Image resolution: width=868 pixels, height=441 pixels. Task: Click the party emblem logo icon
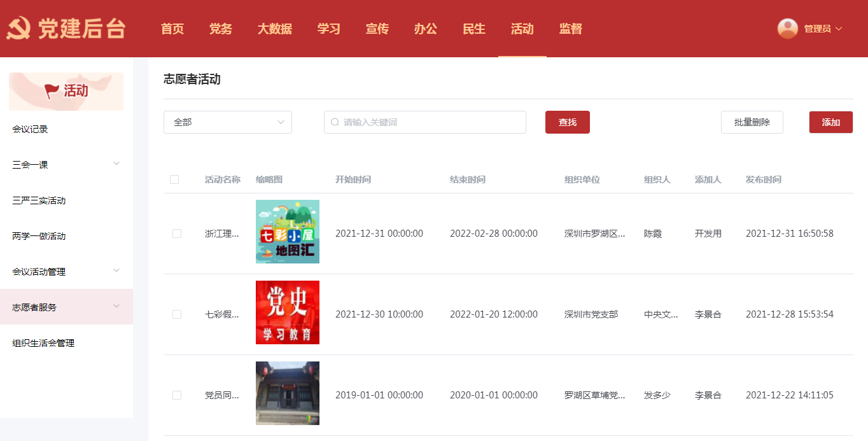tap(18, 29)
